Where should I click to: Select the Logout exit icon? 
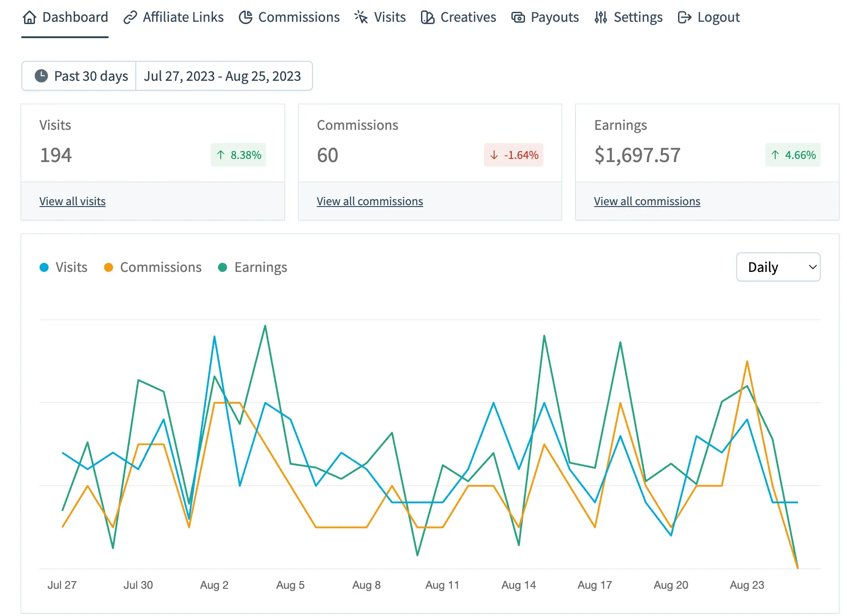[x=684, y=17]
